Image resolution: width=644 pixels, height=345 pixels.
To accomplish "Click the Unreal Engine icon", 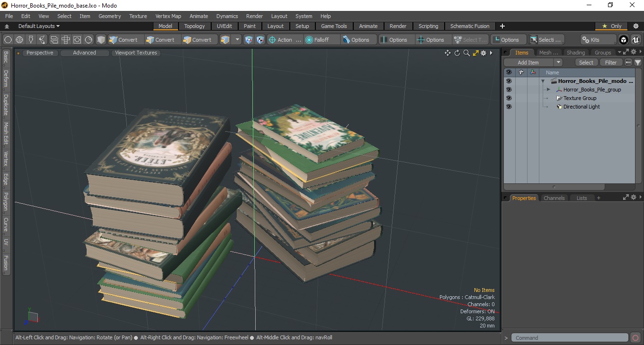I will pyautogui.click(x=635, y=40).
